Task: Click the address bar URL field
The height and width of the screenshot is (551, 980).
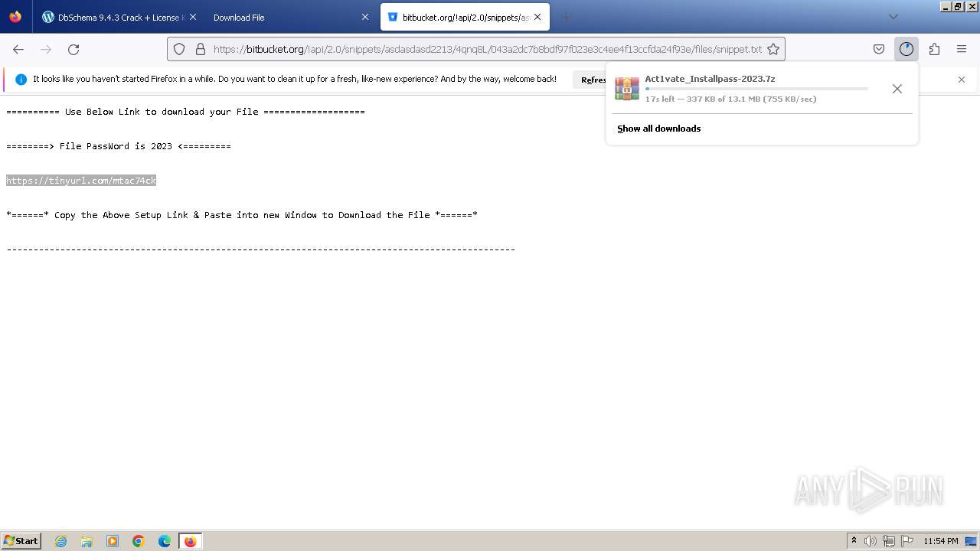Action: tap(487, 49)
